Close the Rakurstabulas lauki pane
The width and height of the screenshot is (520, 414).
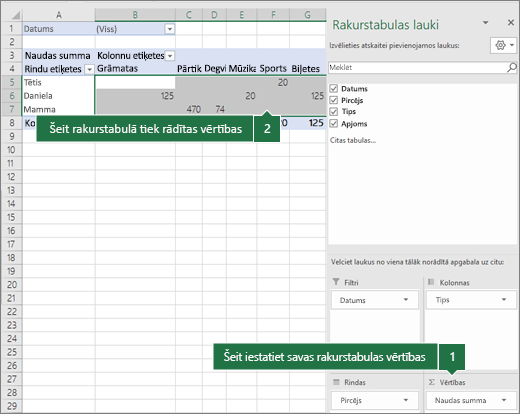tap(511, 22)
